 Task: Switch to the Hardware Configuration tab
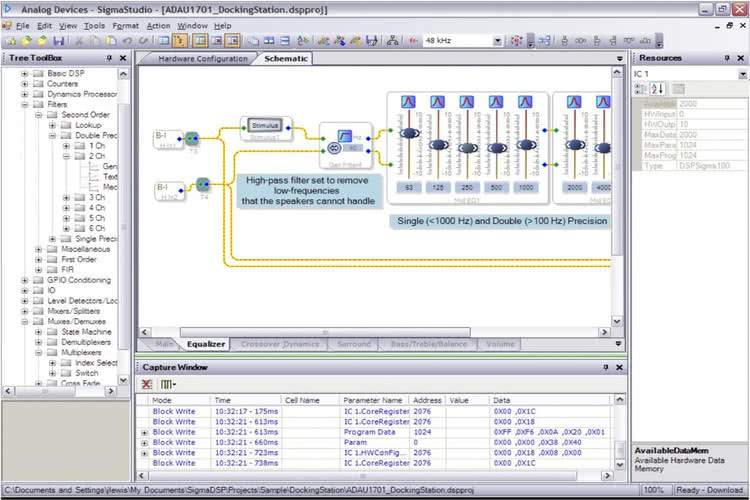tap(202, 59)
